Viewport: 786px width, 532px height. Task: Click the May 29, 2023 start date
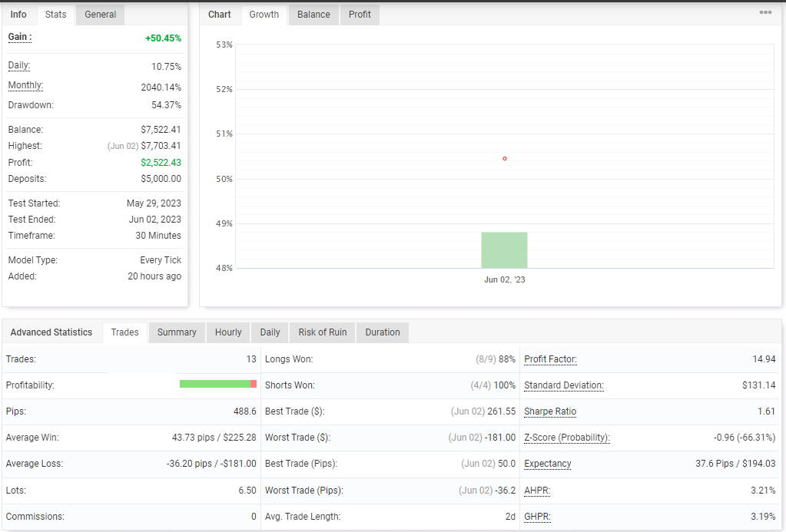click(x=154, y=203)
